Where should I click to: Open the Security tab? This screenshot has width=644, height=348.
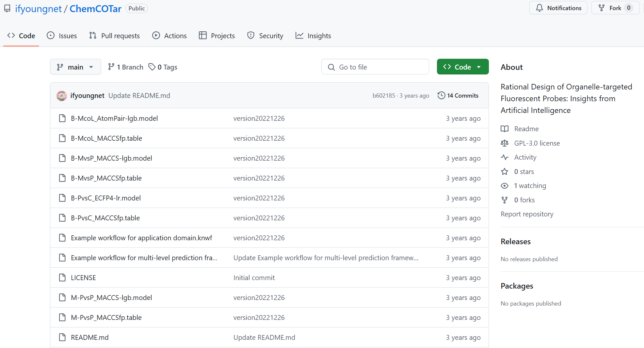tap(265, 36)
